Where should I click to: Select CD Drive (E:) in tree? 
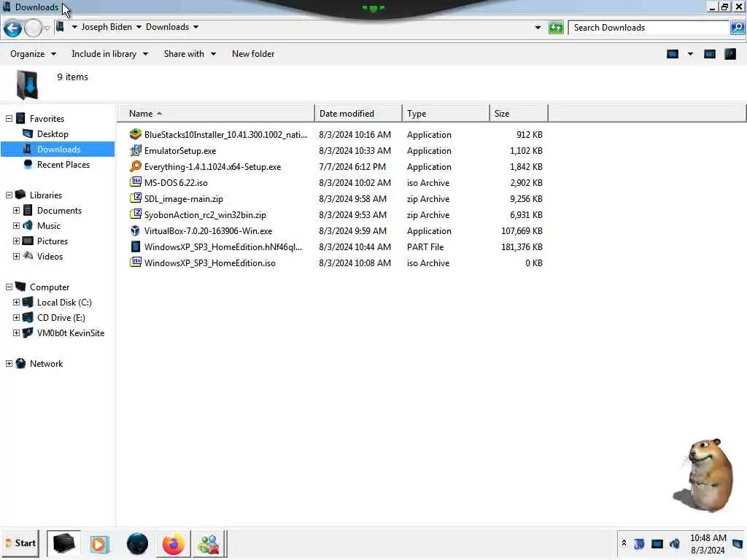coord(61,318)
